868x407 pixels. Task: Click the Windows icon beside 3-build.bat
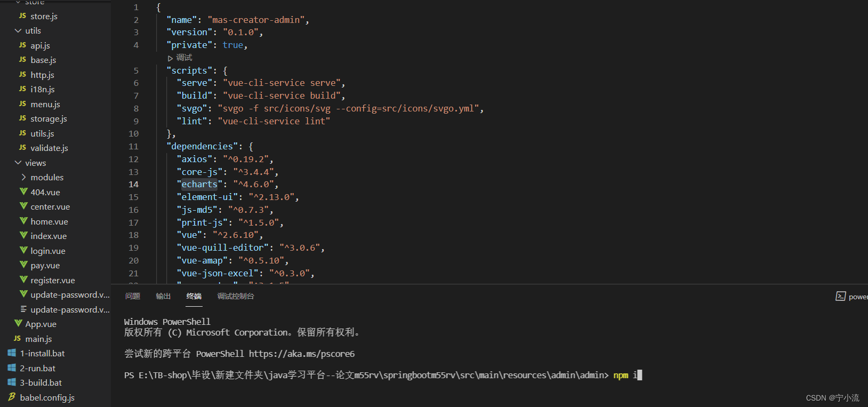tap(12, 382)
